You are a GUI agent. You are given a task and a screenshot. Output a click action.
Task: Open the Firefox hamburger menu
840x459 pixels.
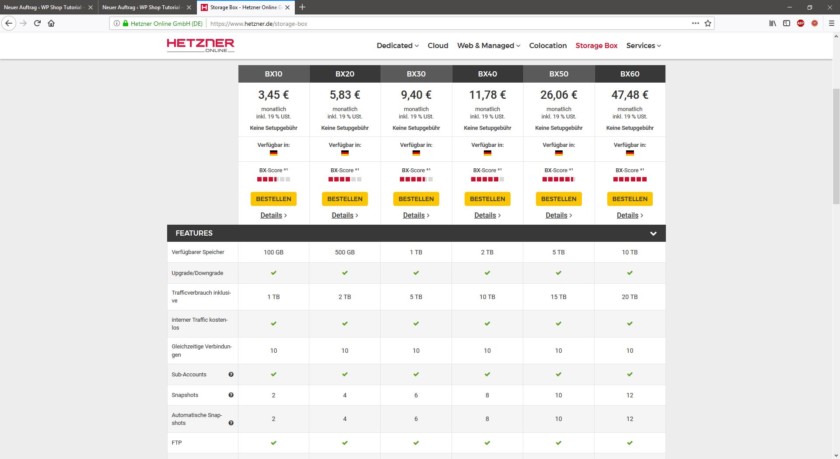tap(829, 23)
